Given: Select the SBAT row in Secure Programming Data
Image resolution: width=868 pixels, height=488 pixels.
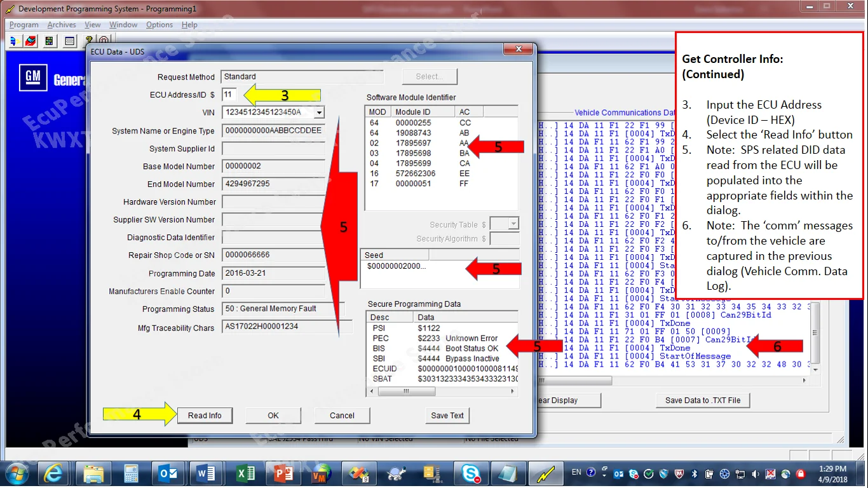Looking at the screenshot, I should click(442, 379).
